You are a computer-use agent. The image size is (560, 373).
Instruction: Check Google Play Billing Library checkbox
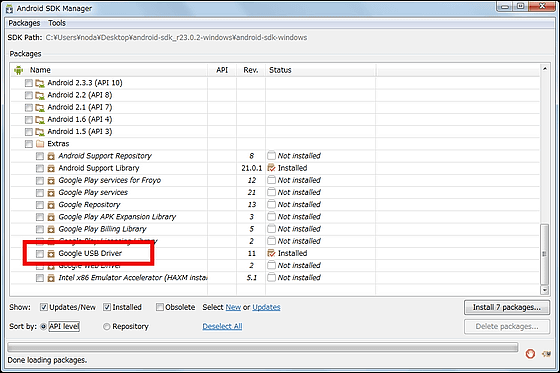tap(40, 229)
